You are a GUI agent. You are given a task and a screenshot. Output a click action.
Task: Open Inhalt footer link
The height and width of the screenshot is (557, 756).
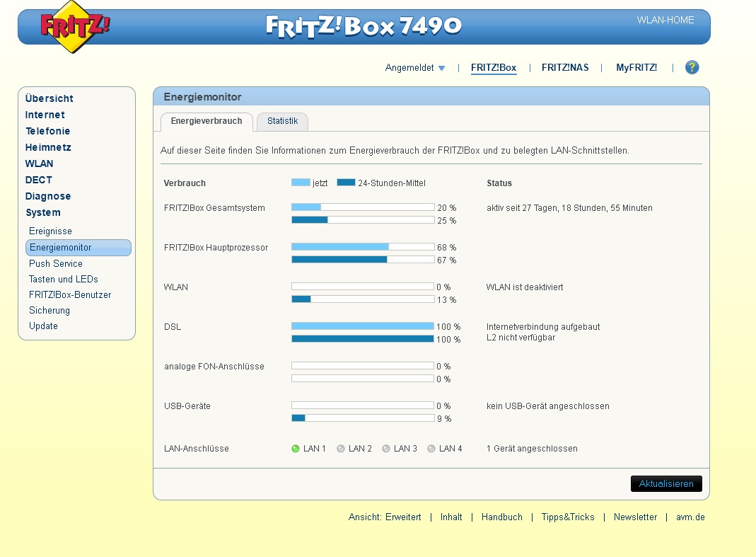click(x=450, y=517)
